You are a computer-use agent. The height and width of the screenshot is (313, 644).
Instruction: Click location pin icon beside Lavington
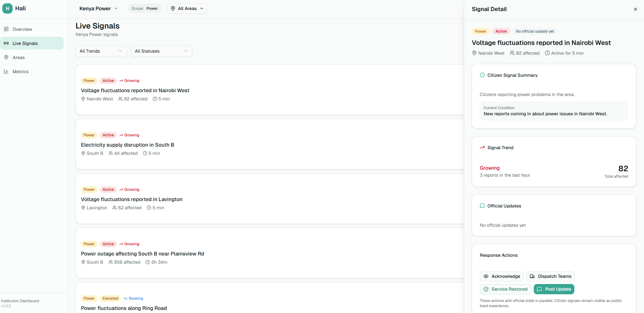83,208
